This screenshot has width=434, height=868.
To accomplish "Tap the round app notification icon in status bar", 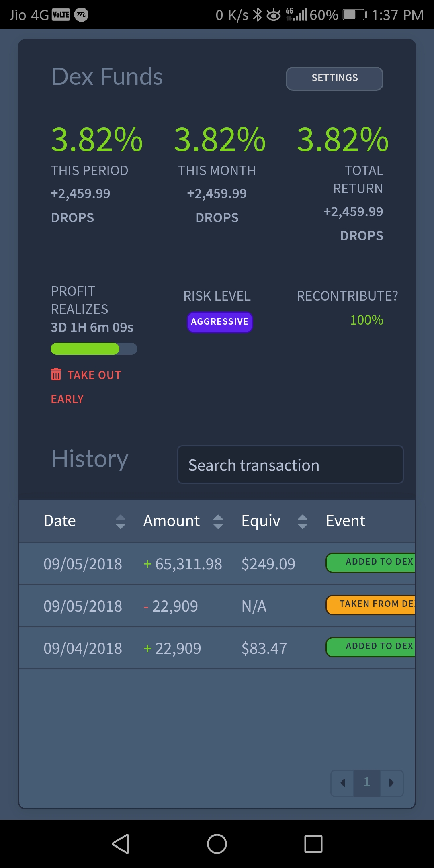I will [81, 15].
